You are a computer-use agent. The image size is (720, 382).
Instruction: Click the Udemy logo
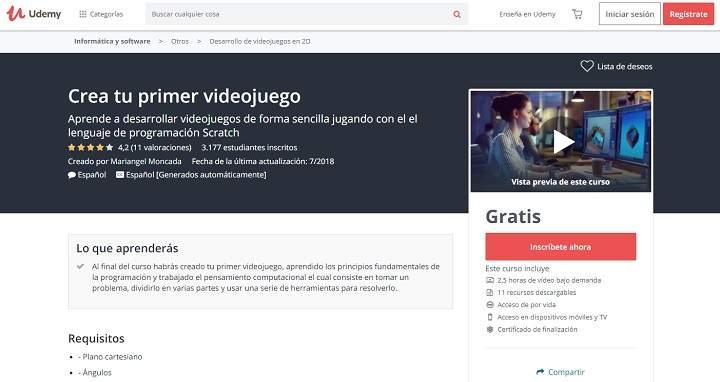pyautogui.click(x=34, y=14)
